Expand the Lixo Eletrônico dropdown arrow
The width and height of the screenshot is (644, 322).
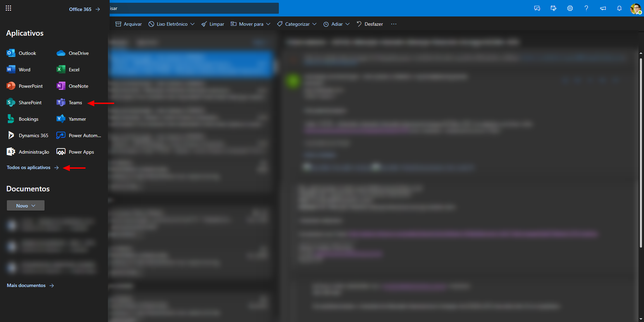[x=193, y=24]
